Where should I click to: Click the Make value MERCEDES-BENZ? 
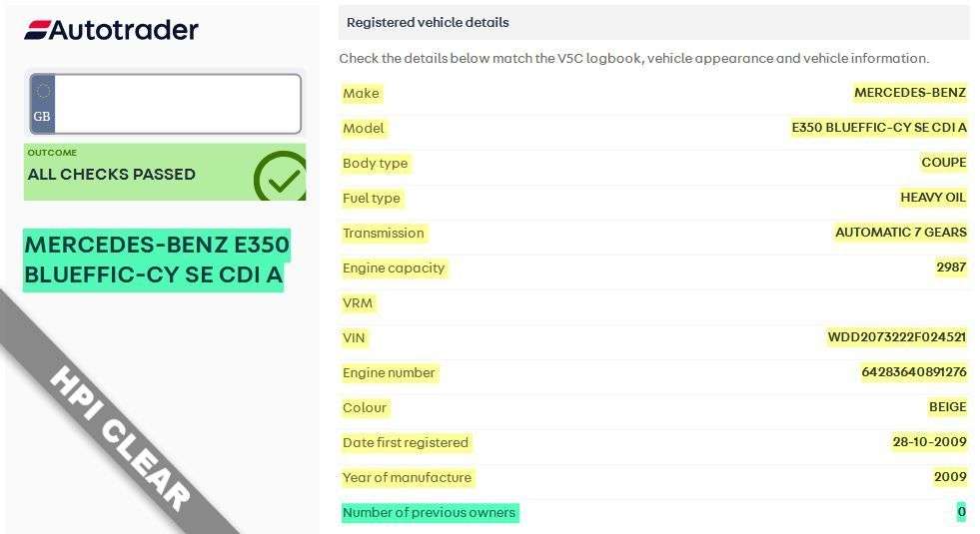[909, 93]
